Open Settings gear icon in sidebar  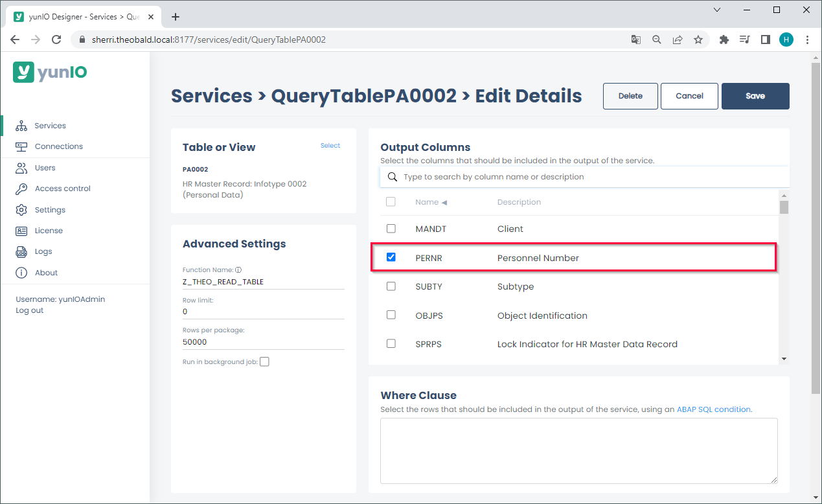[21, 210]
